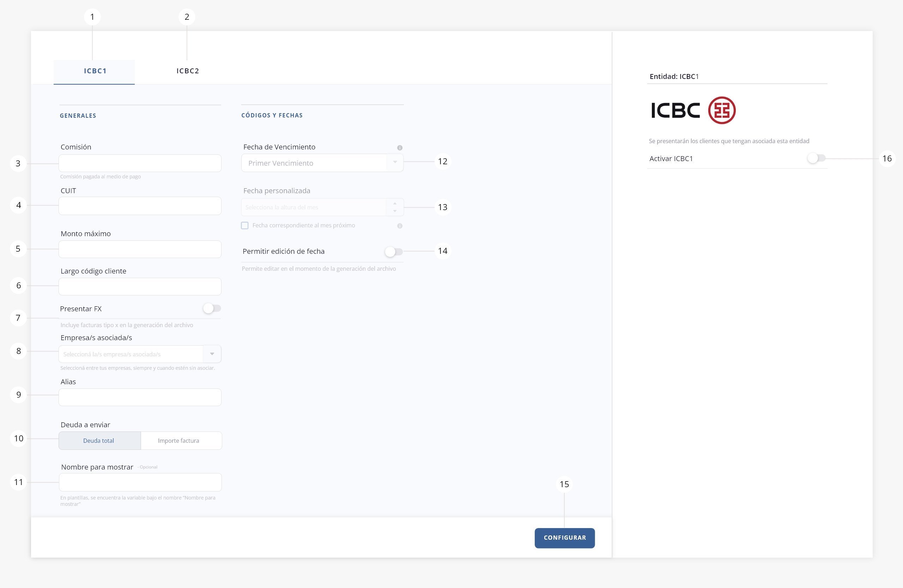Screen dimensions: 903x588
Task: Open the Empresa/s asociada/s dropdown
Action: click(x=140, y=354)
